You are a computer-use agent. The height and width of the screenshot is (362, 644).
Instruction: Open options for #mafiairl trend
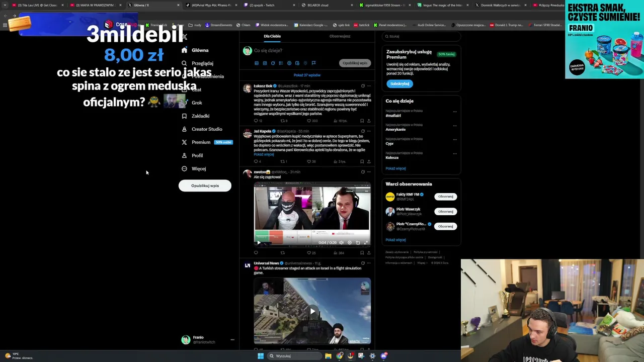coord(455,112)
